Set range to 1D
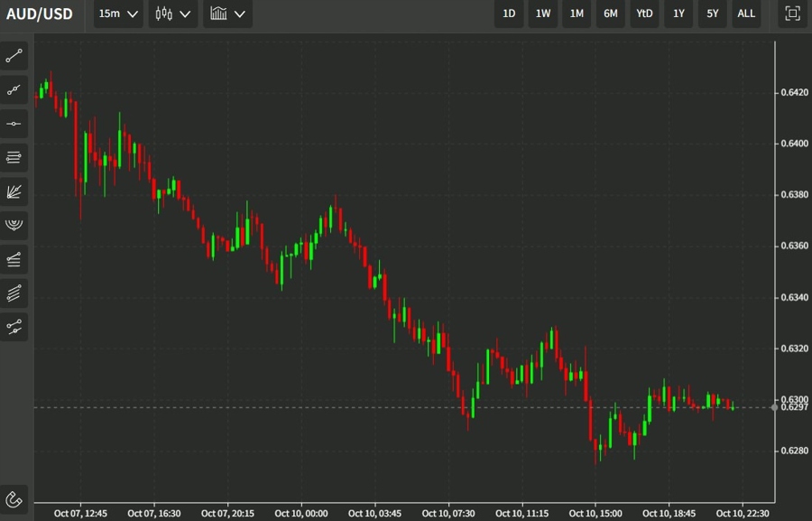The height and width of the screenshot is (521, 812). 509,14
